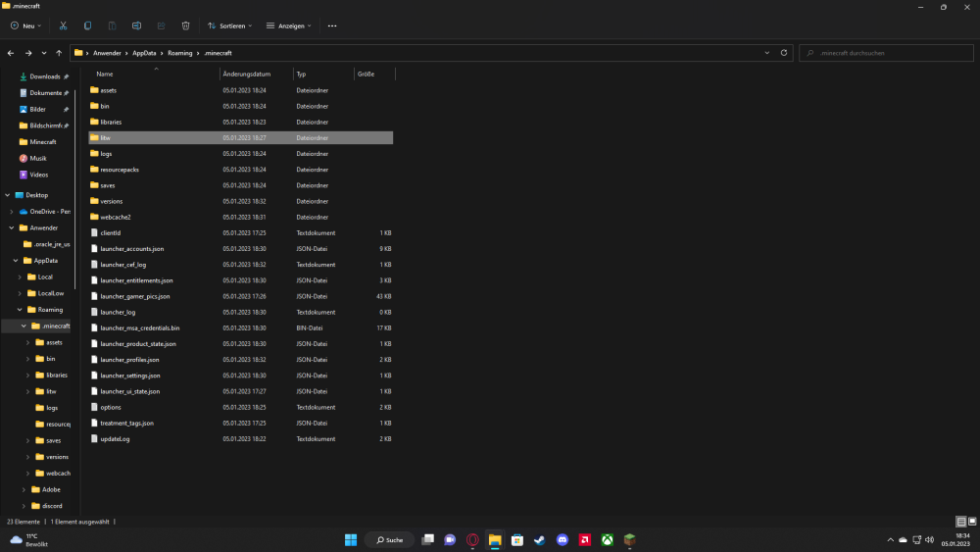Expand the Local tree node
The width and height of the screenshot is (980, 552).
(x=20, y=276)
